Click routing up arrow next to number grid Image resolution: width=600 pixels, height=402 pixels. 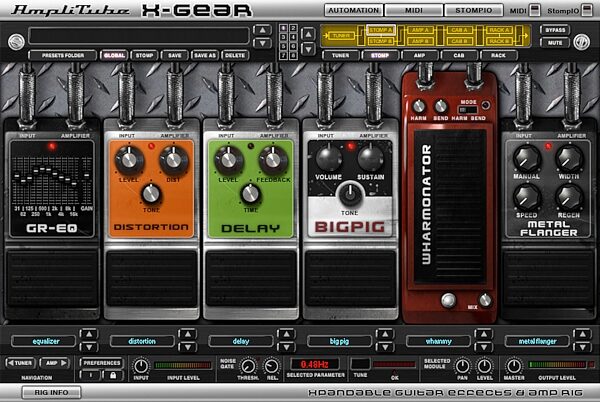point(308,34)
